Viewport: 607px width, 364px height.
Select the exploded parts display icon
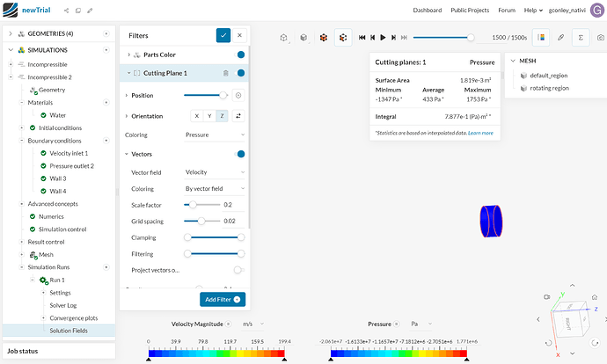[343, 38]
